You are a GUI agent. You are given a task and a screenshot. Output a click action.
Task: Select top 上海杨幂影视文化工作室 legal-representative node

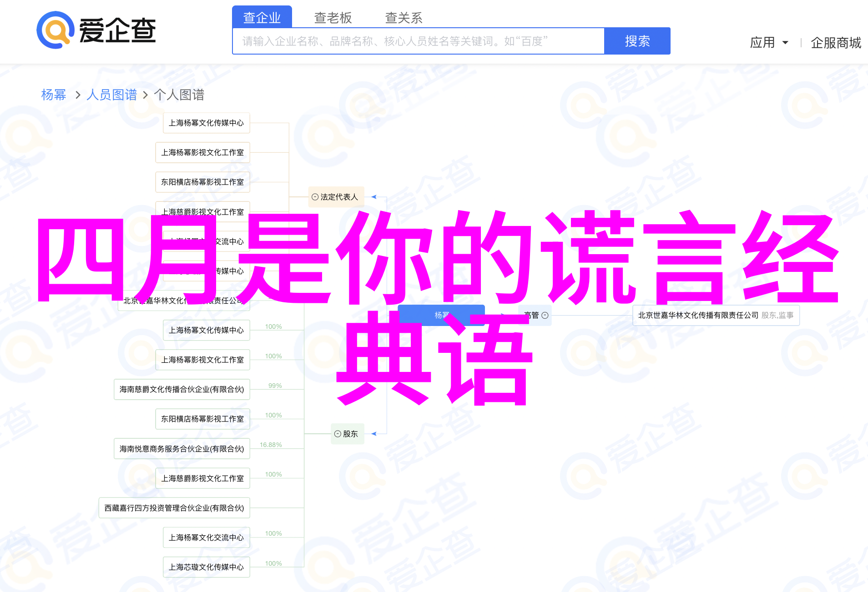pos(203,152)
